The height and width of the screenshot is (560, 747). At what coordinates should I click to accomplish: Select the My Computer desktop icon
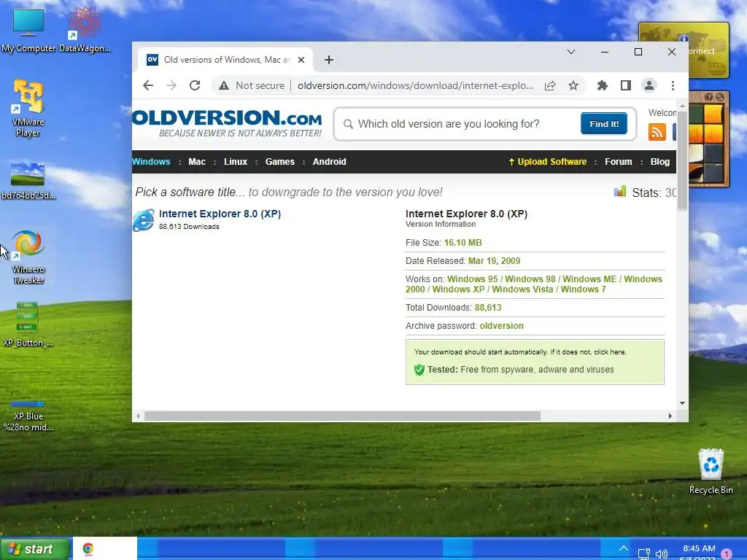tap(28, 31)
